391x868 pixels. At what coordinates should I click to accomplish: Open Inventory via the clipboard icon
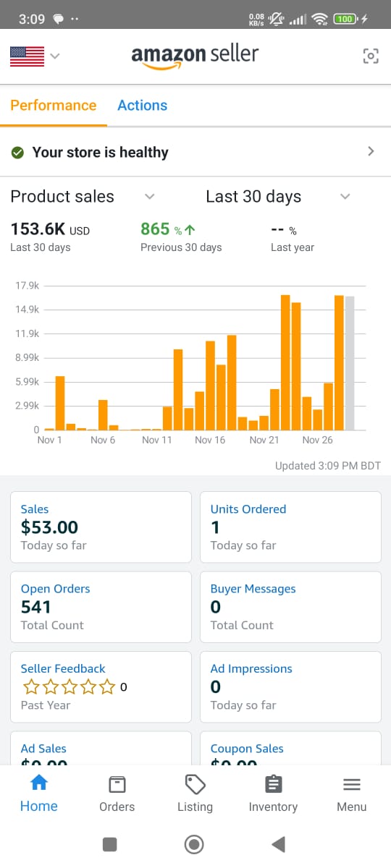[273, 784]
